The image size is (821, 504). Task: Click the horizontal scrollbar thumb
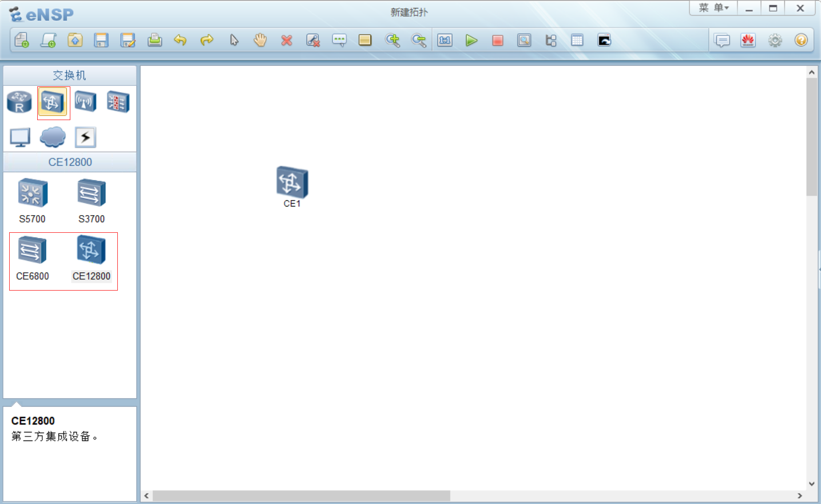tap(302, 495)
